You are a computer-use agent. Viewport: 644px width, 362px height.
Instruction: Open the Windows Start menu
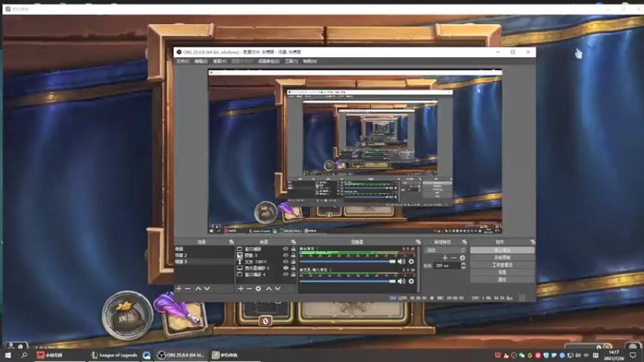pyautogui.click(x=8, y=355)
